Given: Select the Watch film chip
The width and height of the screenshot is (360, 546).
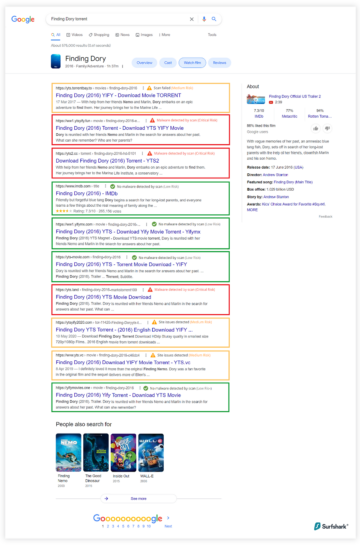Looking at the screenshot, I should (x=193, y=63).
